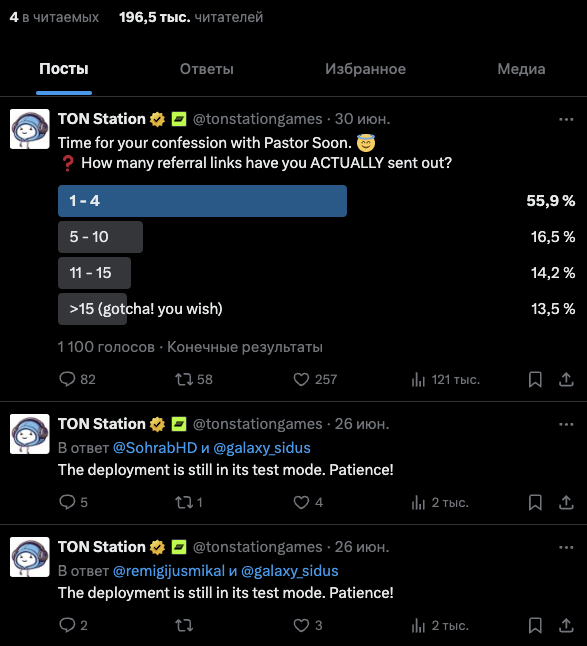
Task: Share the reply to @SohrabHD
Action: pos(566,502)
